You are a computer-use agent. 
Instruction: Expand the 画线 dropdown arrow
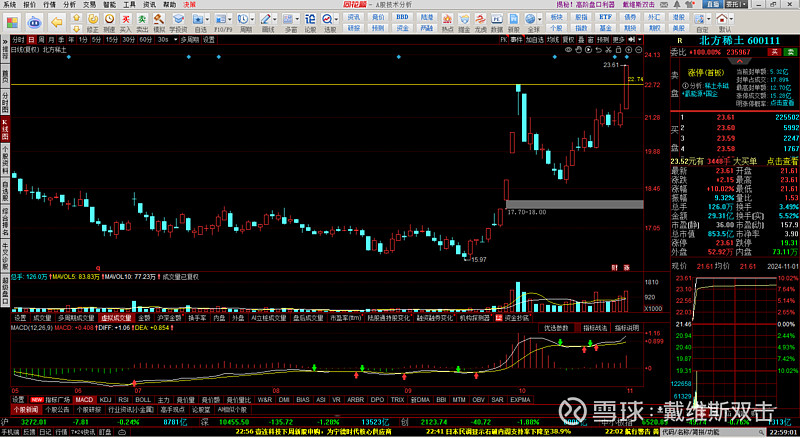[274, 19]
